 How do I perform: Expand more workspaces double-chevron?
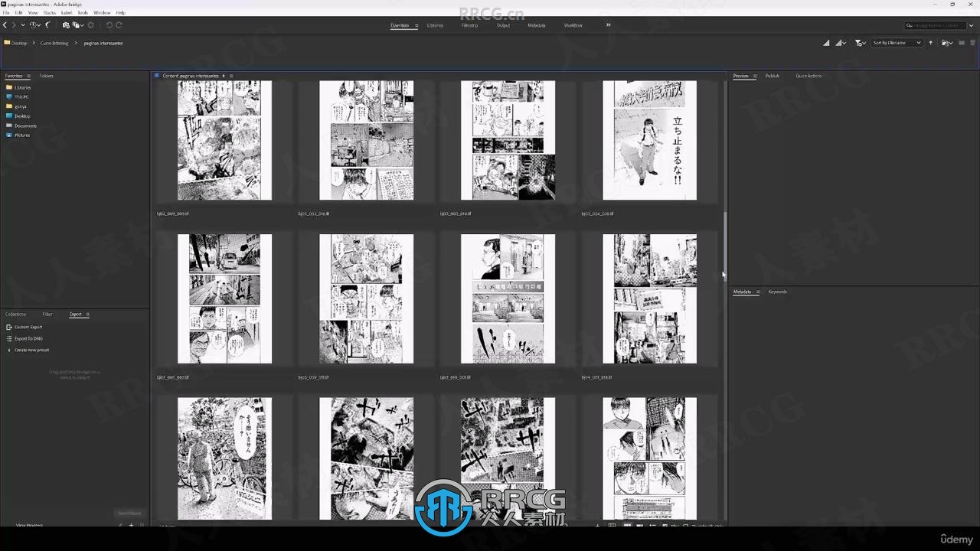(x=609, y=25)
